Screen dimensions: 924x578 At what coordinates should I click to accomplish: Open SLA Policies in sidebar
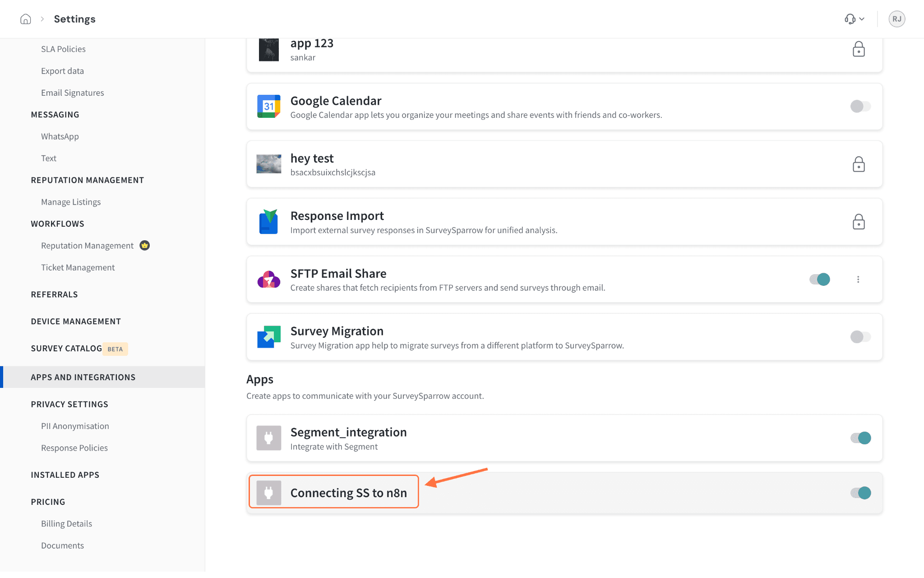[63, 49]
